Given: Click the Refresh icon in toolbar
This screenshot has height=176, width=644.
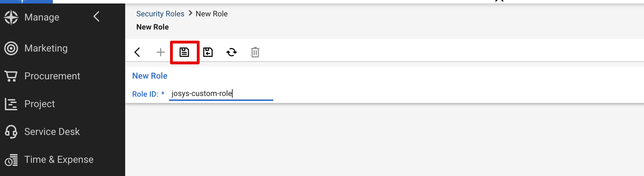Looking at the screenshot, I should 232,52.
